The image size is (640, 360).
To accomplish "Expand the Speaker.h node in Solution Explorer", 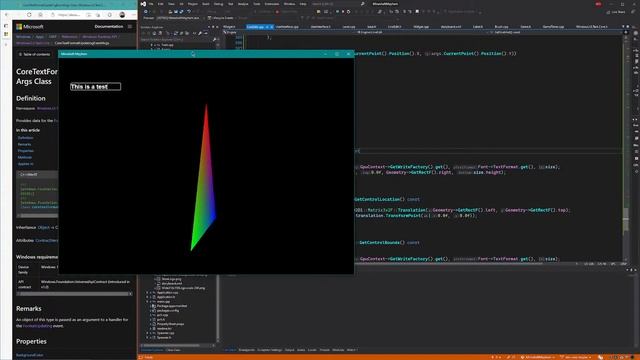I will (147, 338).
